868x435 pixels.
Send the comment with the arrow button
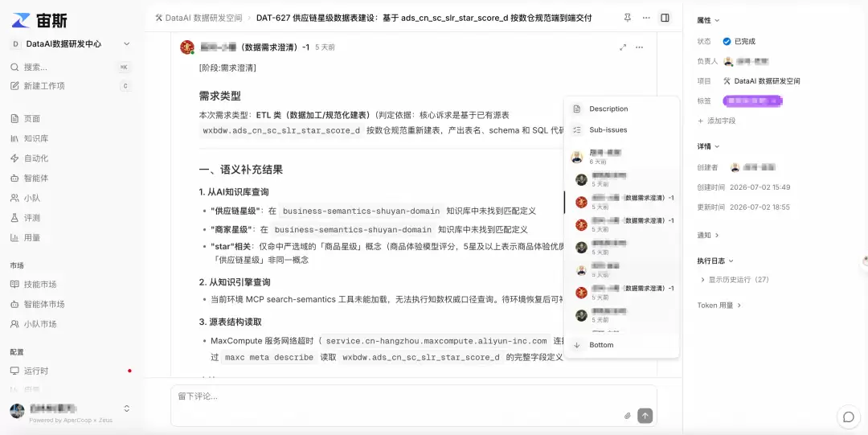pyautogui.click(x=645, y=416)
